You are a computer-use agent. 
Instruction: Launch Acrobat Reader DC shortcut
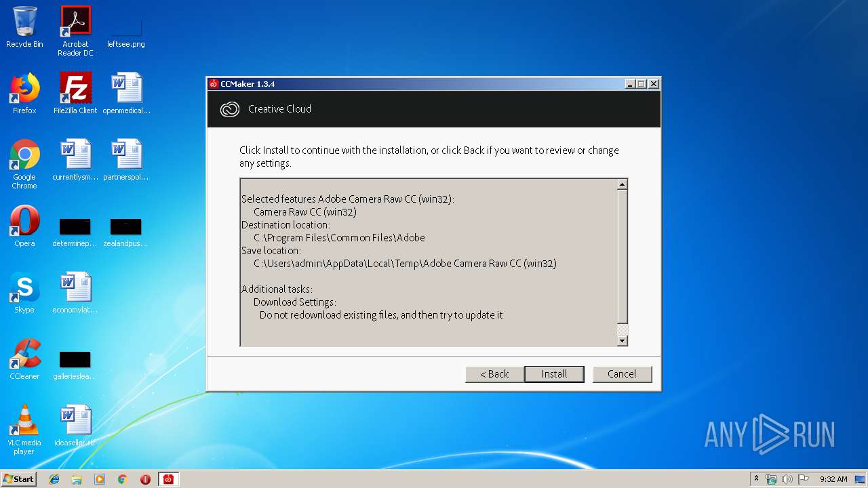tap(75, 31)
